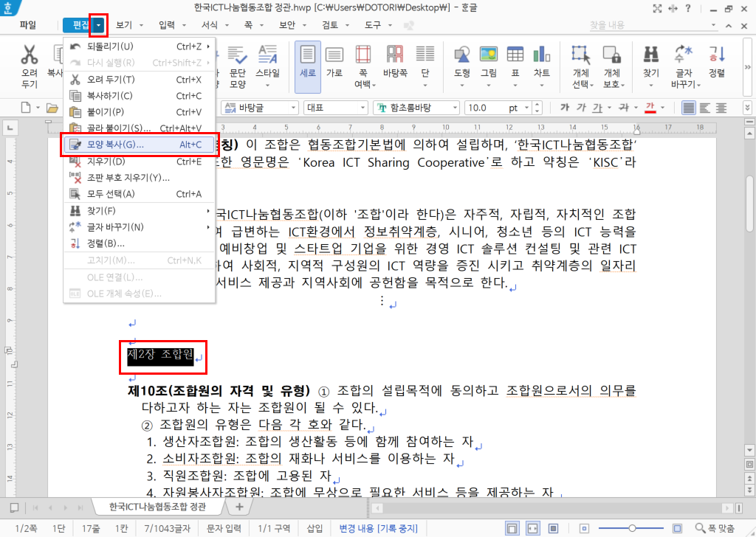This screenshot has height=537, width=756.
Task: Open the 단 columns tool
Action: coord(425,66)
